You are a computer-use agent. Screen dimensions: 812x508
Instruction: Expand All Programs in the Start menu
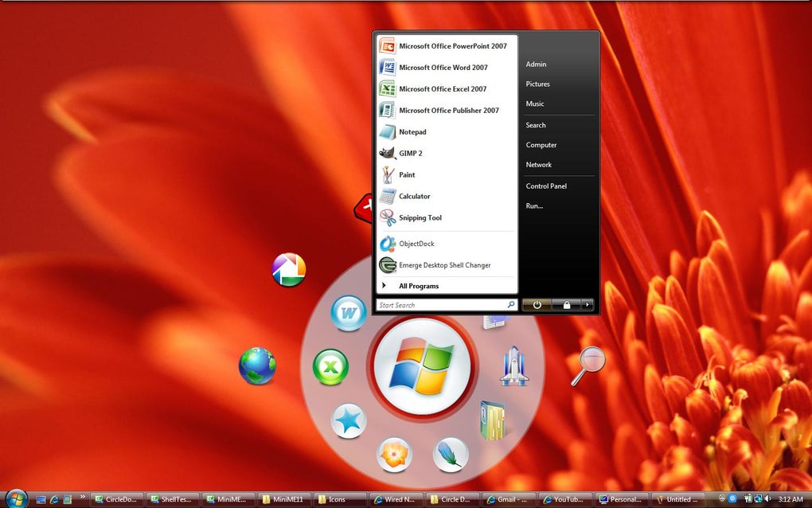click(447, 286)
